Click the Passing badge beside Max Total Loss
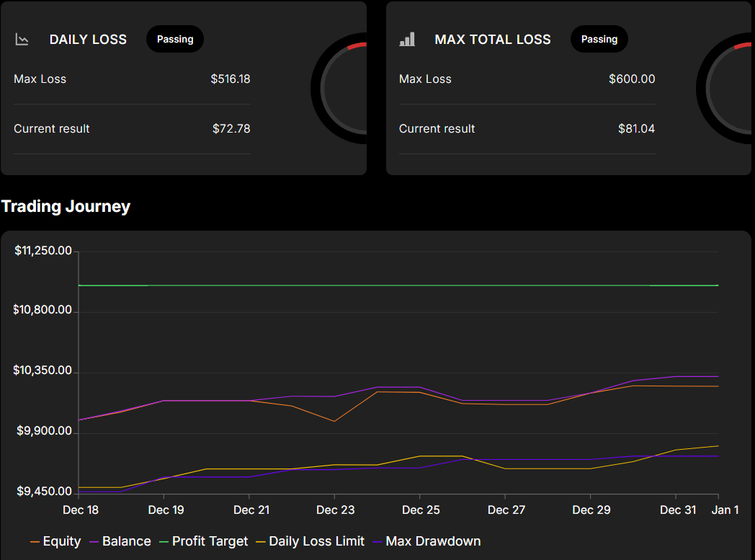 click(599, 39)
